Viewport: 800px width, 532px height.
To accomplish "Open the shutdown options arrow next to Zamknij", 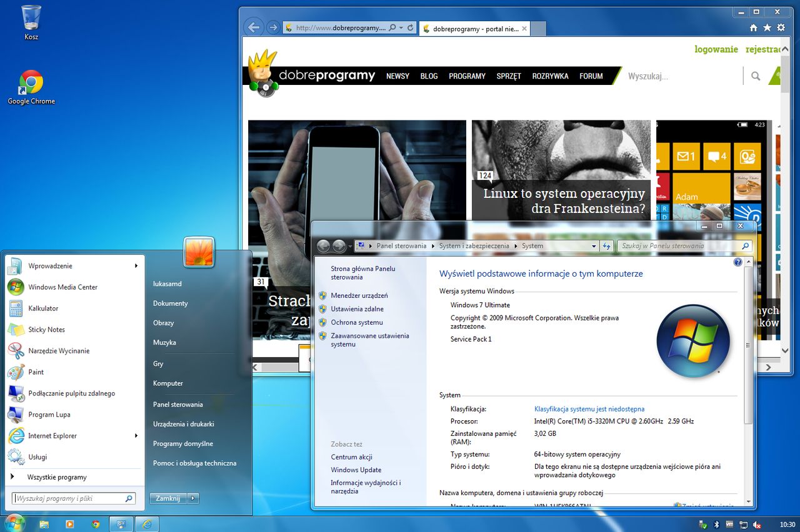I will tap(193, 498).
